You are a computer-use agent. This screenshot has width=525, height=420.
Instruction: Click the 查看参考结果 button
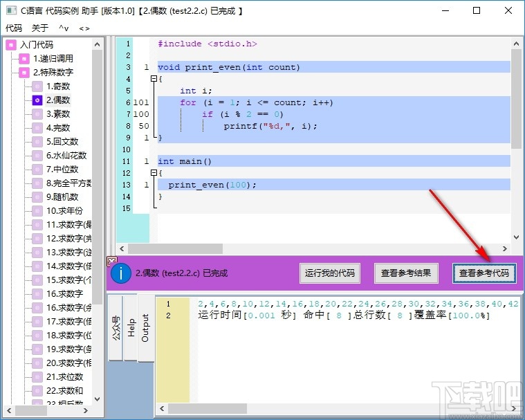pos(406,273)
